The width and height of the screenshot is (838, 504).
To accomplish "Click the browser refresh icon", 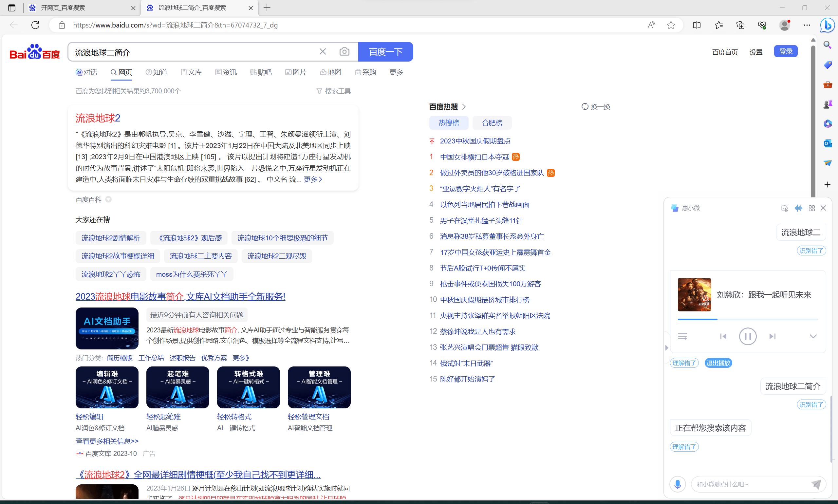I will pyautogui.click(x=35, y=25).
